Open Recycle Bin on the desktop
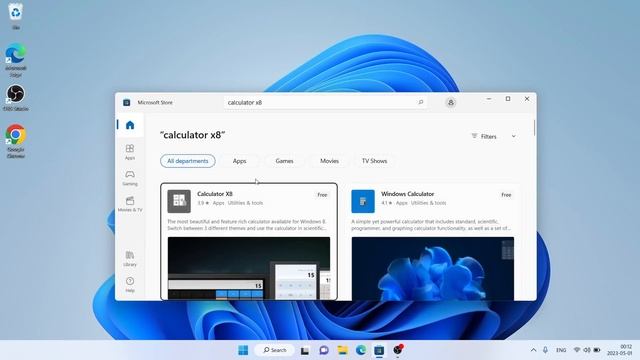The height and width of the screenshot is (360, 640). coord(16,16)
